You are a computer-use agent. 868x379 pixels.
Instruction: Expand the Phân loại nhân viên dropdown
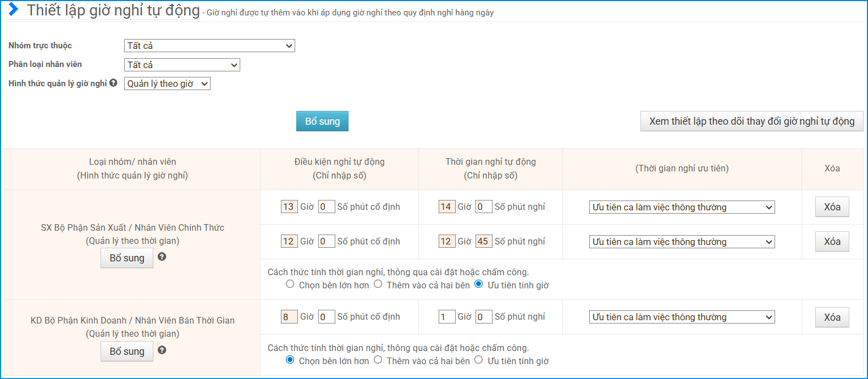click(182, 65)
